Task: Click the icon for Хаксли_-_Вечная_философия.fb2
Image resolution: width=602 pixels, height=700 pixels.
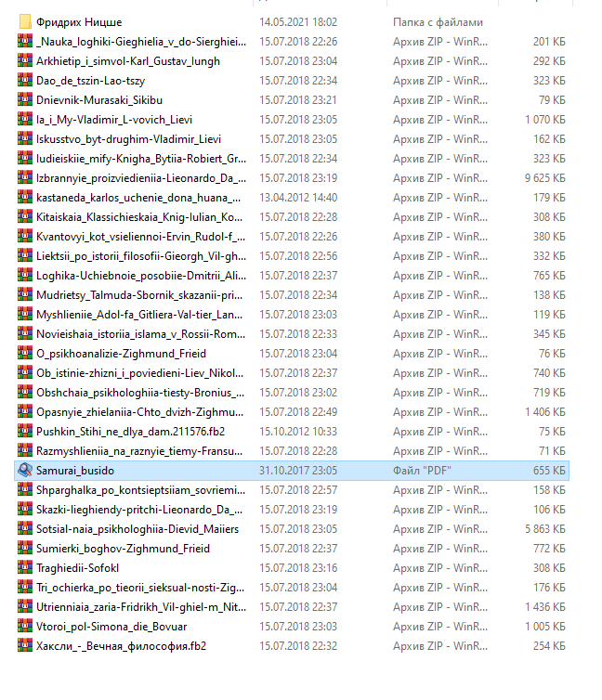Action: [25, 645]
